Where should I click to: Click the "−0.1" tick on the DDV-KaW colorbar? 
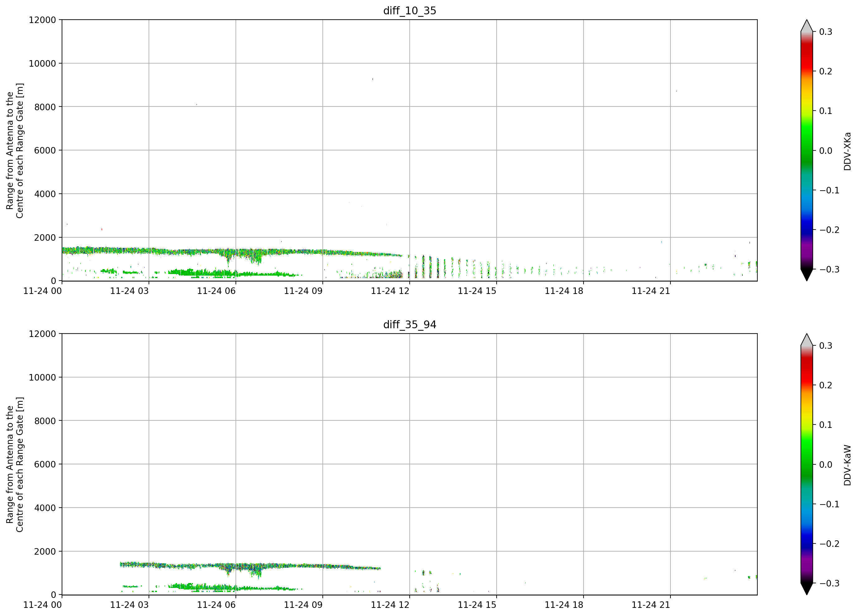829,504
